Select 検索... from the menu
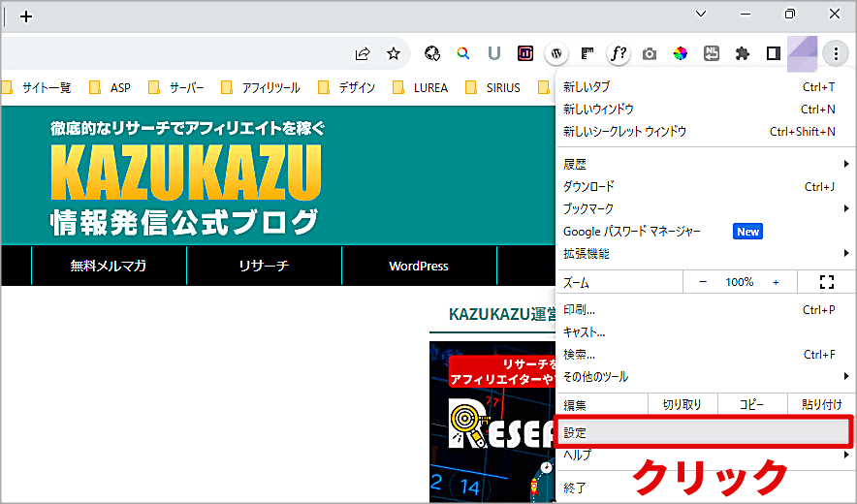The image size is (857, 504). click(706, 355)
